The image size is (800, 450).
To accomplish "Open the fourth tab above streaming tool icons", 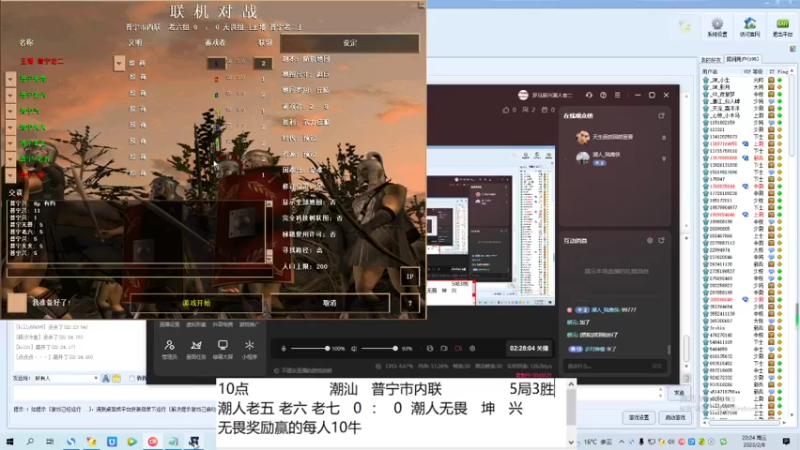I will pos(249,324).
